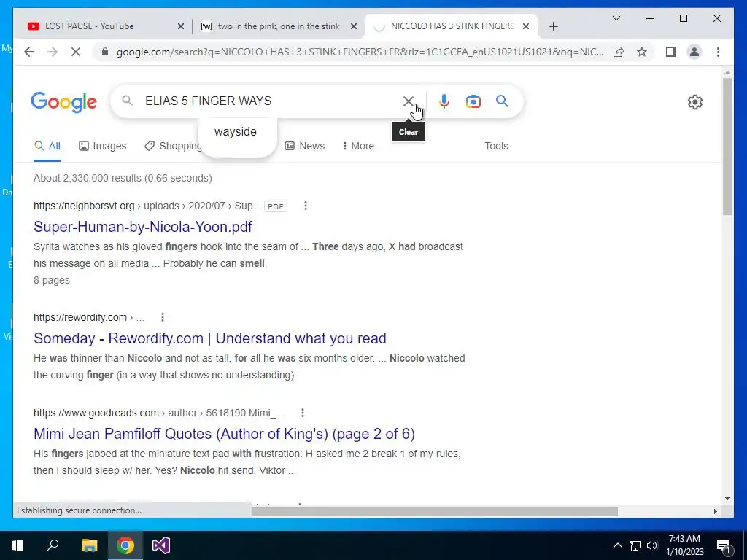747x560 pixels.
Task: Clear the search box with X
Action: pos(409,101)
